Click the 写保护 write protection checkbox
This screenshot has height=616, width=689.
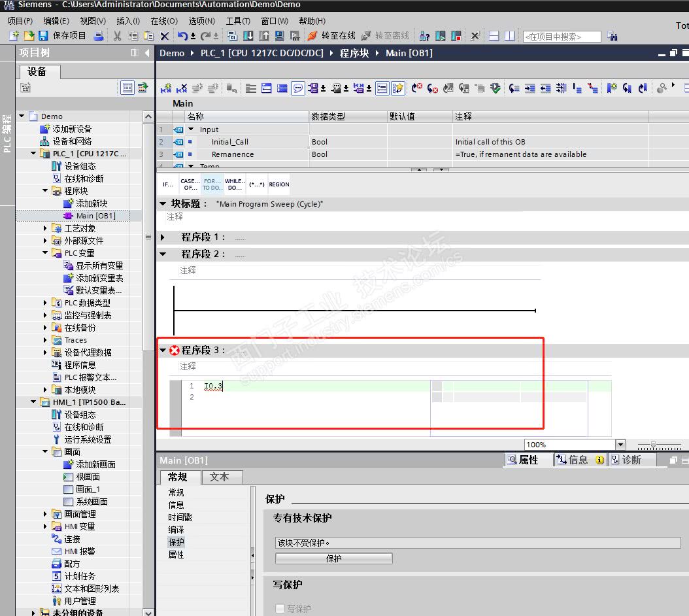[x=280, y=608]
